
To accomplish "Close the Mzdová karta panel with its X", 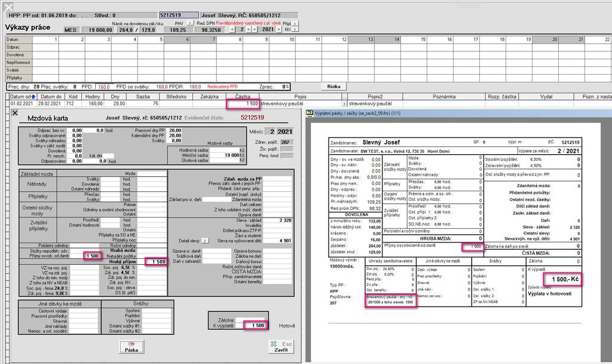I will tap(15, 113).
